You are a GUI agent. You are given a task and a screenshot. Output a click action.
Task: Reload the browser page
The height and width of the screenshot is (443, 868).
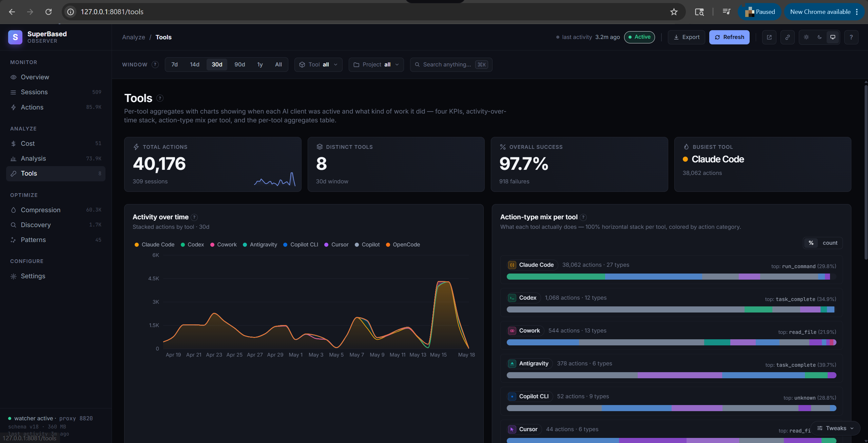coord(49,12)
